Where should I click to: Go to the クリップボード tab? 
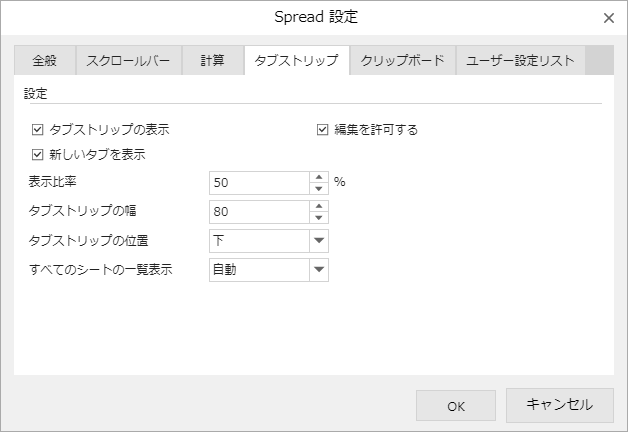pos(402,61)
